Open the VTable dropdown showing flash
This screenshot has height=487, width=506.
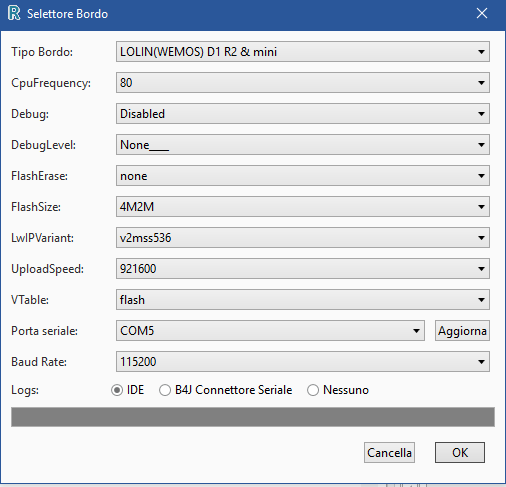[303, 300]
